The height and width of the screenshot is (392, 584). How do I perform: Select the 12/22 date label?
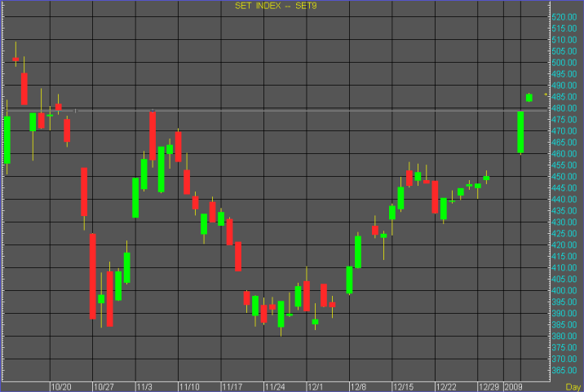446,387
